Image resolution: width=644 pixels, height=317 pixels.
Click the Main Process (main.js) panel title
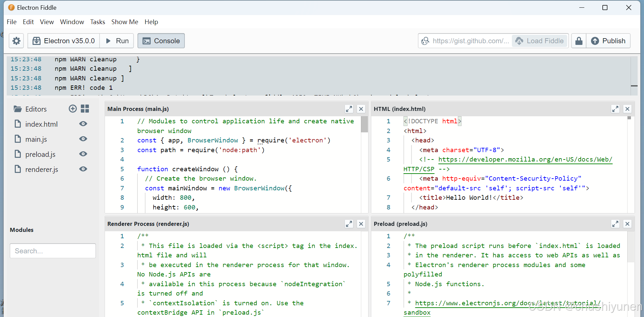(x=138, y=109)
